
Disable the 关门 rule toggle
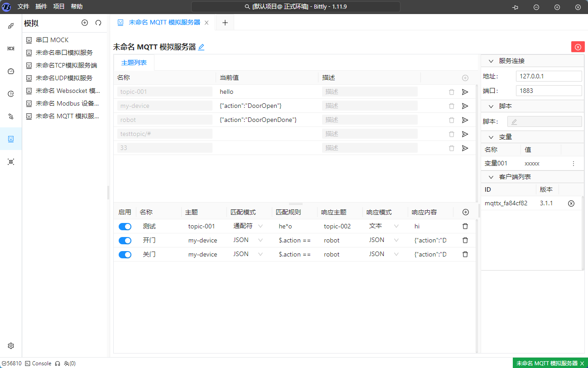(125, 254)
